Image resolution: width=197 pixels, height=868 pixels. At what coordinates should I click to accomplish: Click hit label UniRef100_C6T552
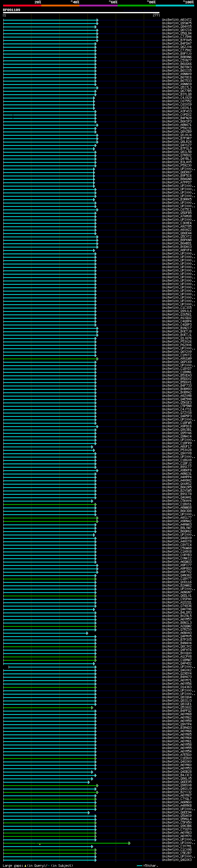177,101
